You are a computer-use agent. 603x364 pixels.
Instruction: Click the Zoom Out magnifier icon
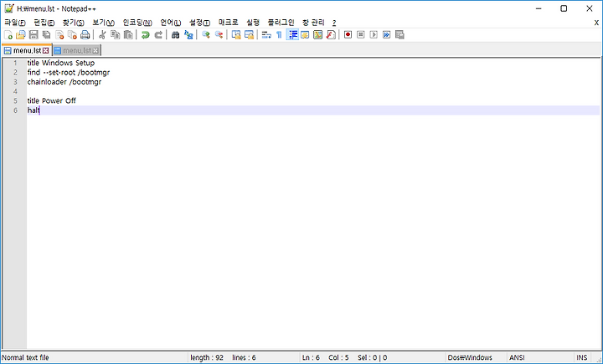[219, 35]
